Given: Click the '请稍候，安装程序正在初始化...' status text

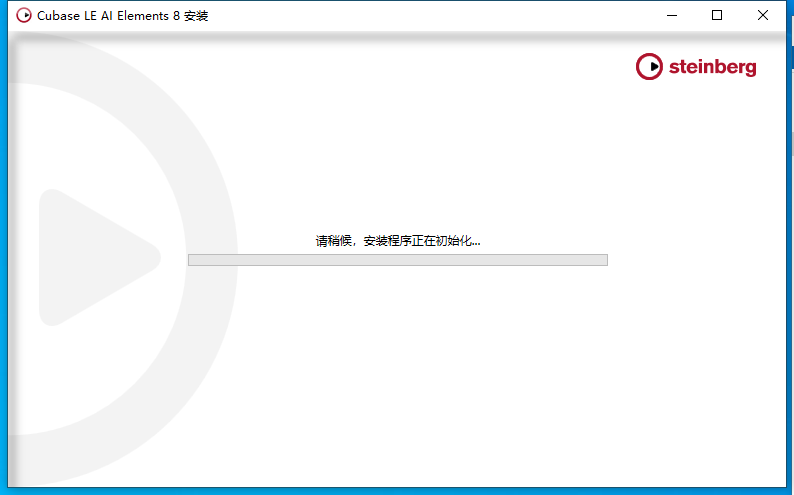Looking at the screenshot, I should [398, 241].
